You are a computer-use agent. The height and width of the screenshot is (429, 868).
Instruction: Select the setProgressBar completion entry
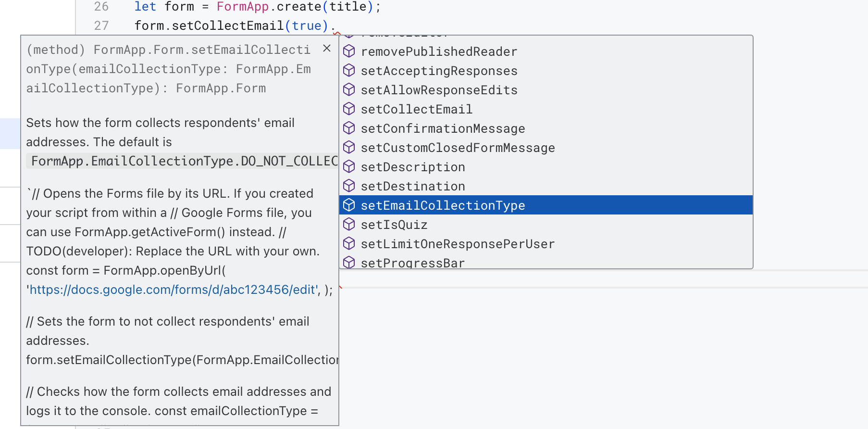click(x=546, y=262)
